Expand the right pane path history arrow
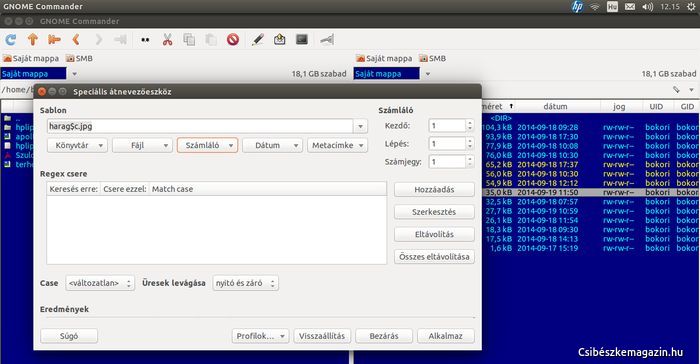The width and height of the screenshot is (700, 364). 692,90
